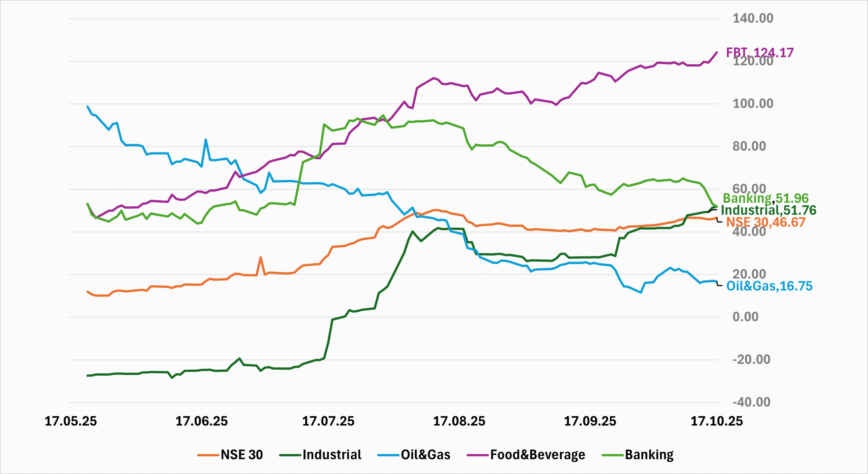Select the Industrial 51.76 data label
Image resolution: width=868 pixels, height=474 pixels.
point(768,210)
